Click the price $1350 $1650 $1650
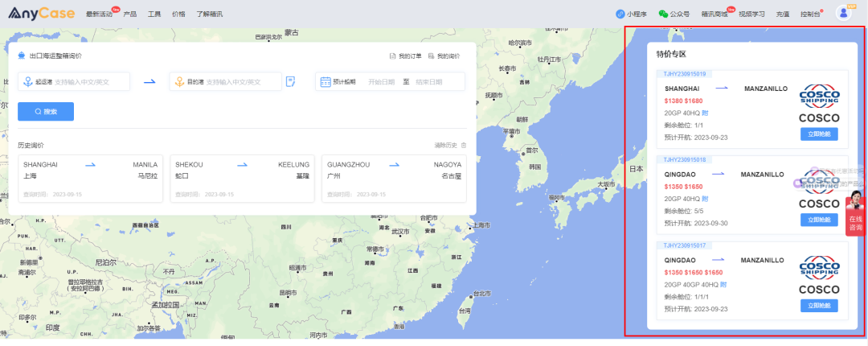Viewport: 868px width, 346px height. pos(694,272)
